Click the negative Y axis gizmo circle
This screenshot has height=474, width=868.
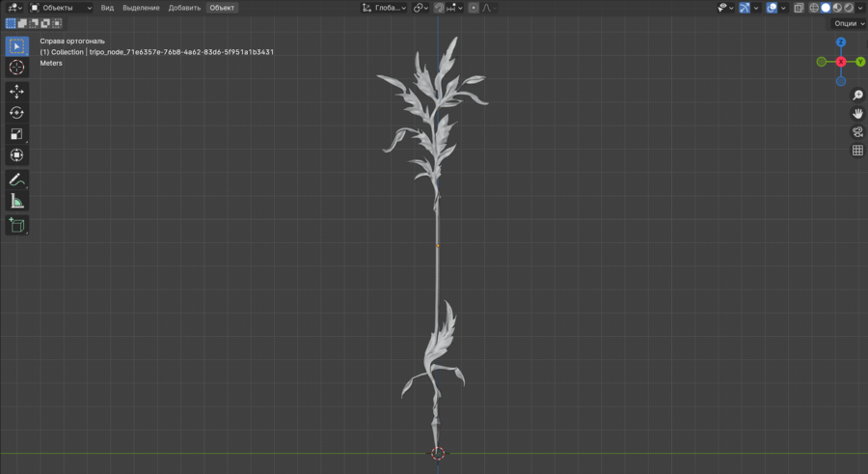(x=822, y=62)
